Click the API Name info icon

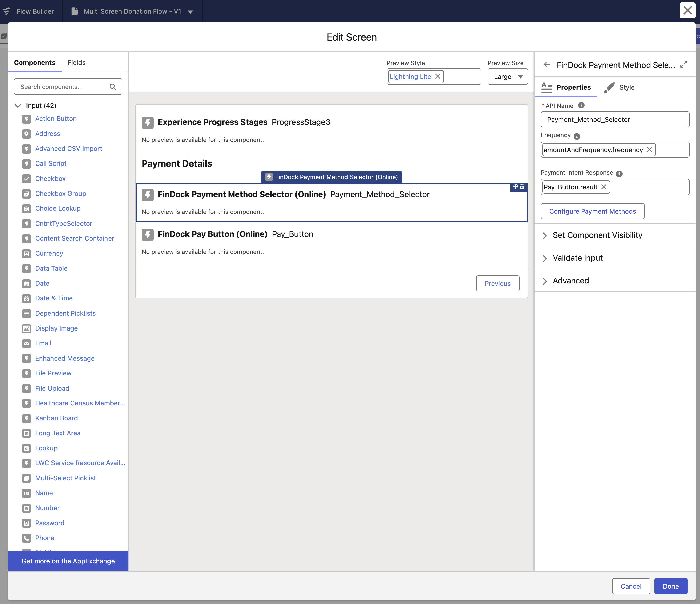tap(581, 105)
